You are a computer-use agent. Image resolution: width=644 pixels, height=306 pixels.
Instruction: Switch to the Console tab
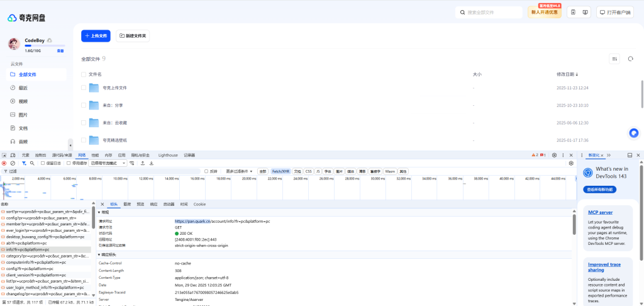click(x=40, y=155)
